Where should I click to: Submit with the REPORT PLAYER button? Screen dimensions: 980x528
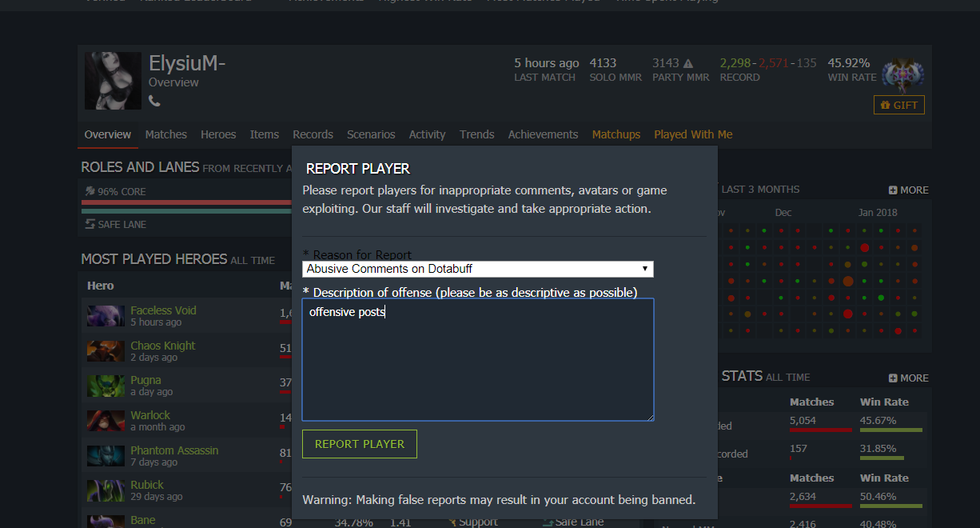click(x=360, y=444)
